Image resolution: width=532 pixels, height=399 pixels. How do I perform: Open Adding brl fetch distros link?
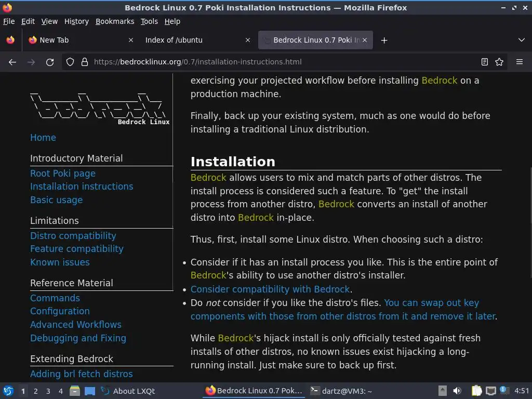[82, 374]
